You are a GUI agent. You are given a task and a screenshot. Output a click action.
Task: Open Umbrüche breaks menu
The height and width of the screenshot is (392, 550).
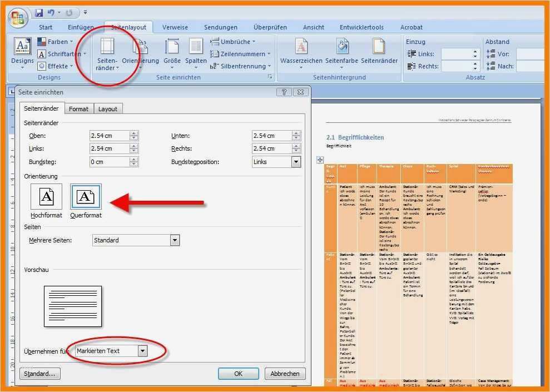point(233,42)
